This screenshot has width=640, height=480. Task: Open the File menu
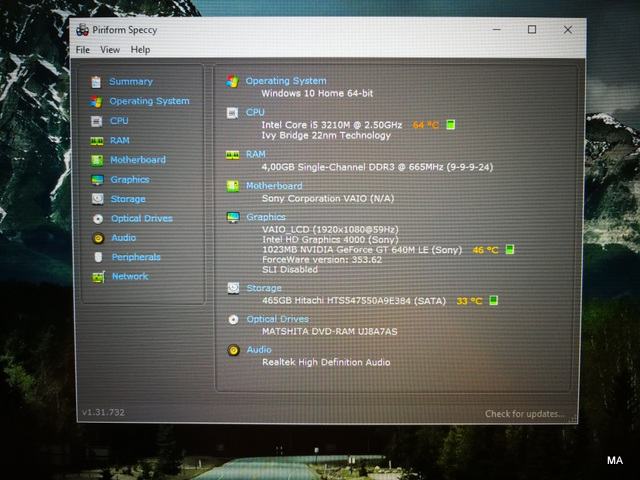coord(82,50)
